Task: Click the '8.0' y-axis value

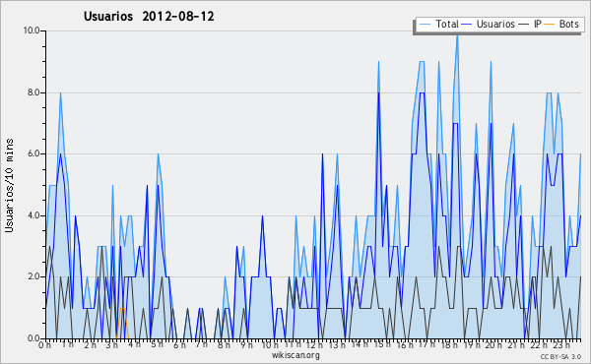Action: point(33,92)
